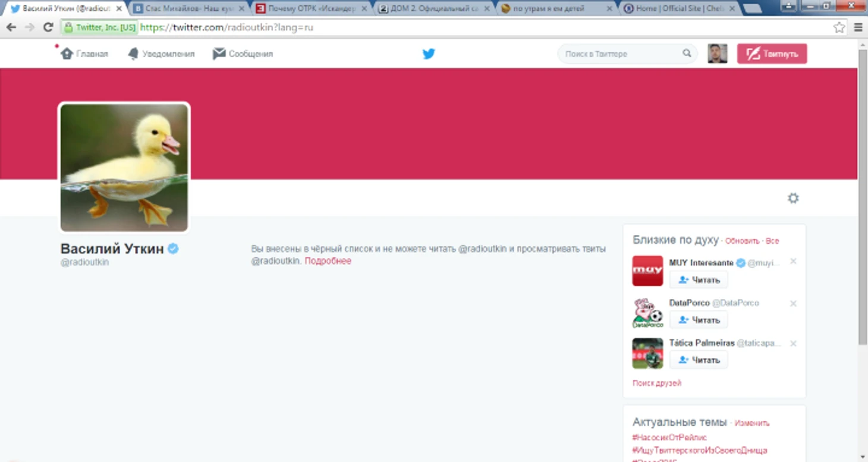Image resolution: width=868 pixels, height=462 pixels.
Task: Close the ДОМ 2 tab
Action: click(x=486, y=9)
